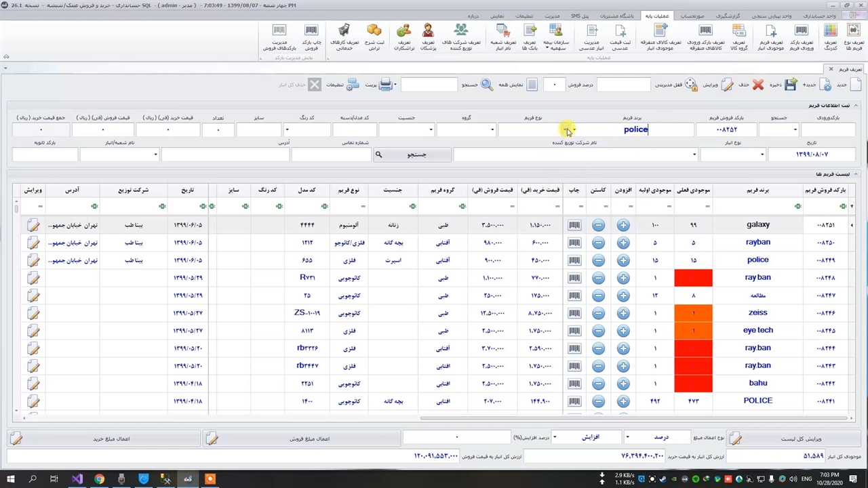Image resolution: width=868 pixels, height=488 pixels.
Task: Toggle the نمایش همه checkbox
Action: (x=532, y=85)
